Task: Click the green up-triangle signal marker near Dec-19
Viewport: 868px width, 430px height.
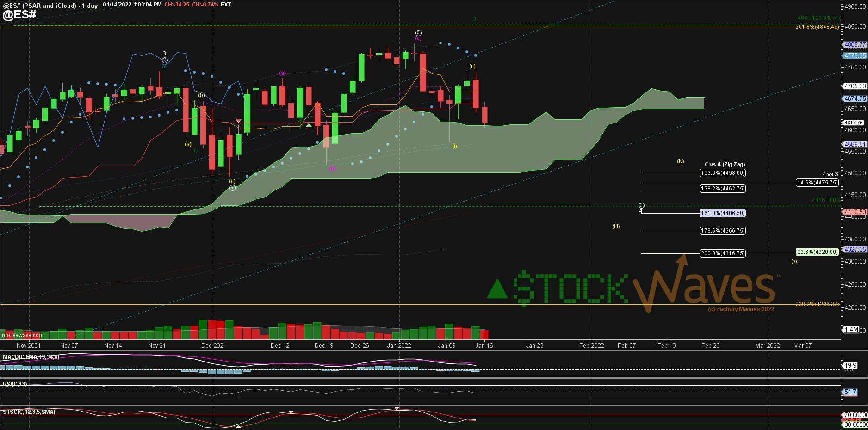Action: click(x=309, y=125)
